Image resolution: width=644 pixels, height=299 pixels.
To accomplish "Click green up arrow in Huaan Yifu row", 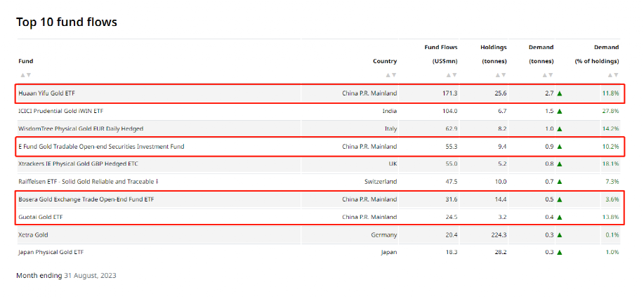I will click(x=560, y=93).
